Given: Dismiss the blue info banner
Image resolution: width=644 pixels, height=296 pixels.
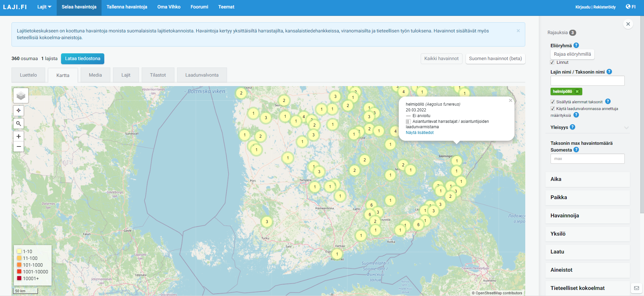Looking at the screenshot, I should click(518, 31).
